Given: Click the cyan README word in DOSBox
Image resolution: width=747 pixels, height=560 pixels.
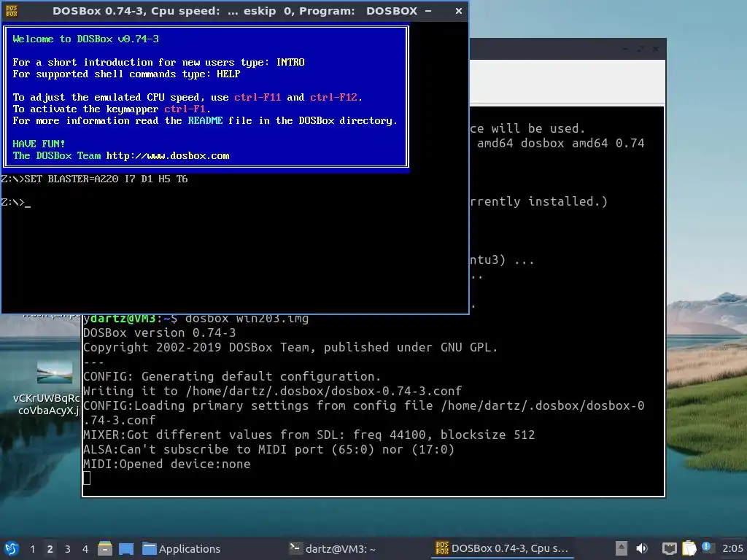Looking at the screenshot, I should coord(205,120).
